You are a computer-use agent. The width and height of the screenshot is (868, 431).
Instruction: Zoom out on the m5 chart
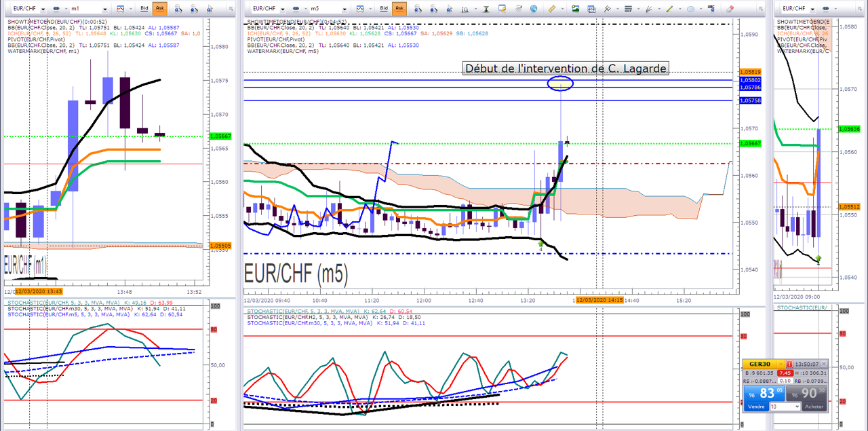[433, 9]
